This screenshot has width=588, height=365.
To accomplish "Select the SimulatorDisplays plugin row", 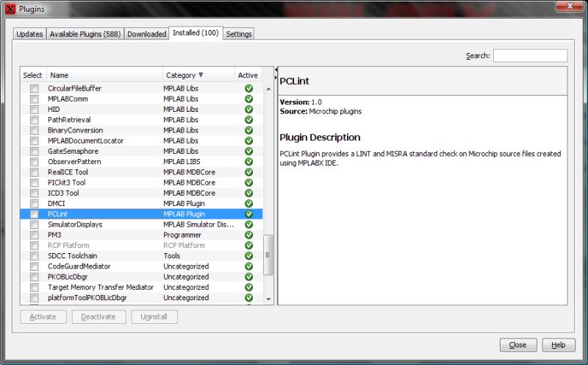I will [x=141, y=224].
